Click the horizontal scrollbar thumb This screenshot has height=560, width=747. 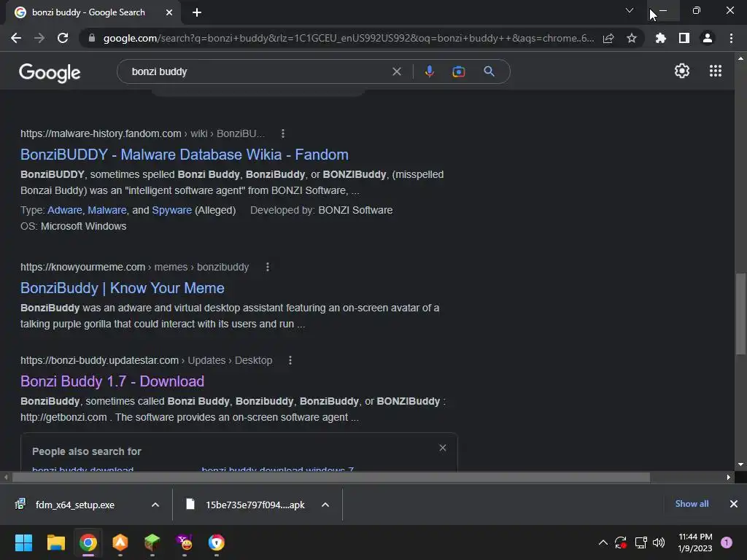point(331,477)
